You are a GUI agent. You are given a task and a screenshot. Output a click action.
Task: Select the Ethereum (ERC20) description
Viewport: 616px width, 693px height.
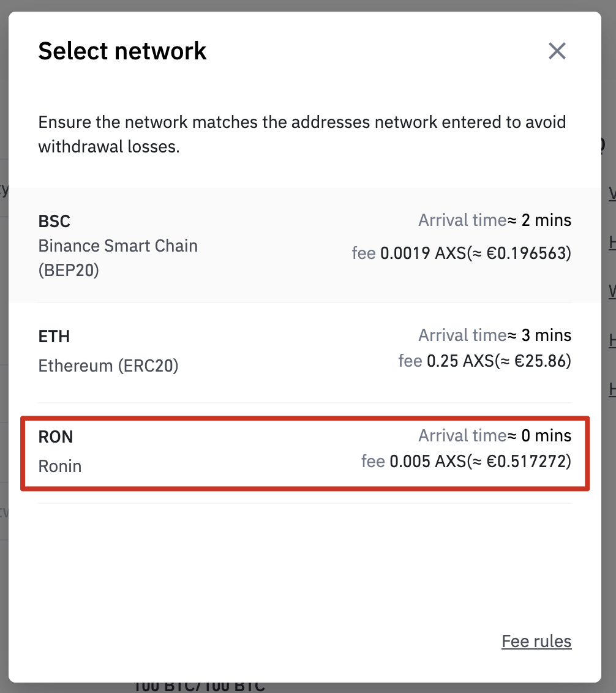[108, 365]
